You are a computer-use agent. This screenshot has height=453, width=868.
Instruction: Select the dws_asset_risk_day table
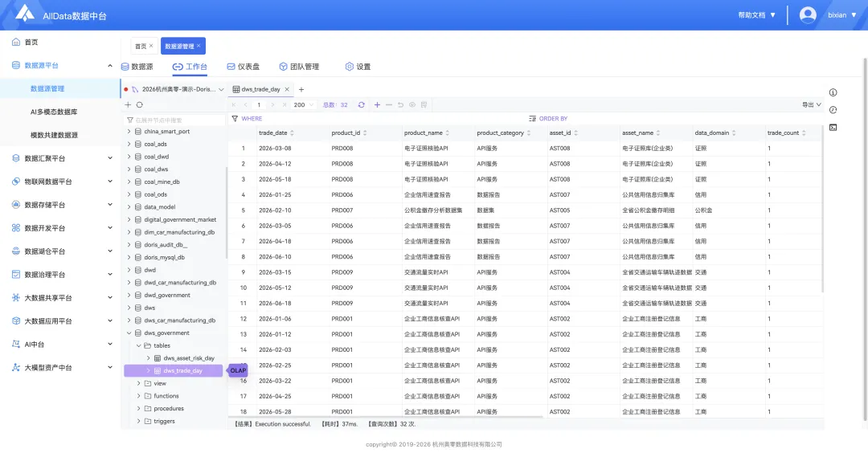189,358
